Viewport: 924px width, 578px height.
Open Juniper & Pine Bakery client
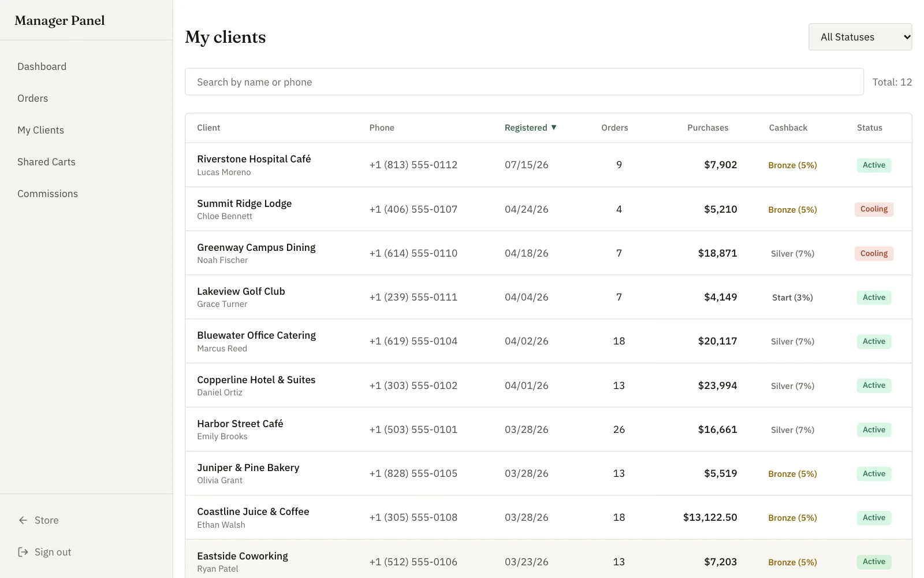548,473
